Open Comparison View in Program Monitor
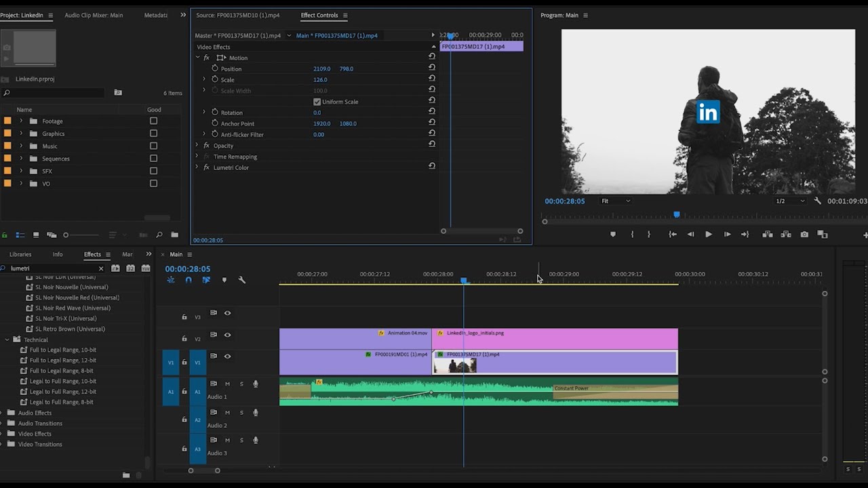This screenshot has height=488, width=868. coord(823,235)
